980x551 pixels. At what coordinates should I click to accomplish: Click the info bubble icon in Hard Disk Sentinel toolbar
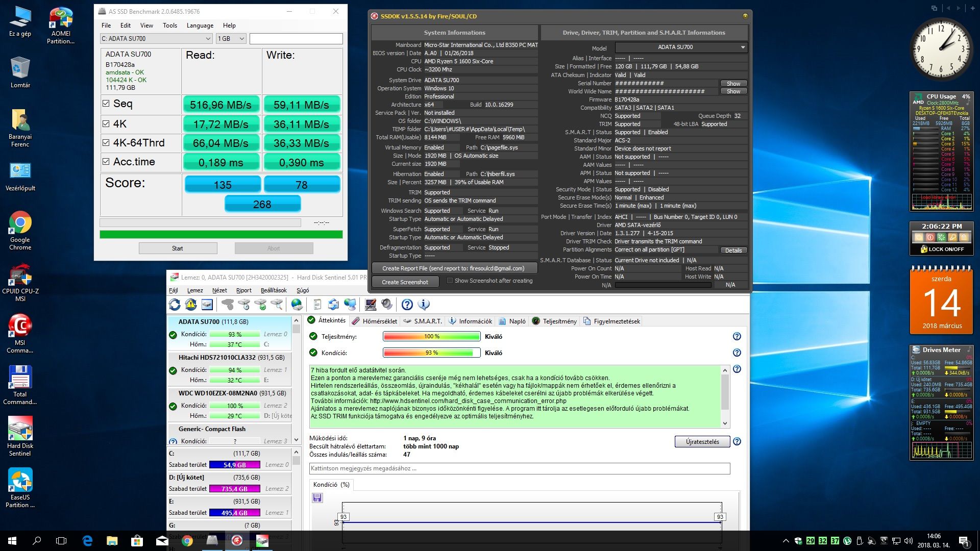424,305
